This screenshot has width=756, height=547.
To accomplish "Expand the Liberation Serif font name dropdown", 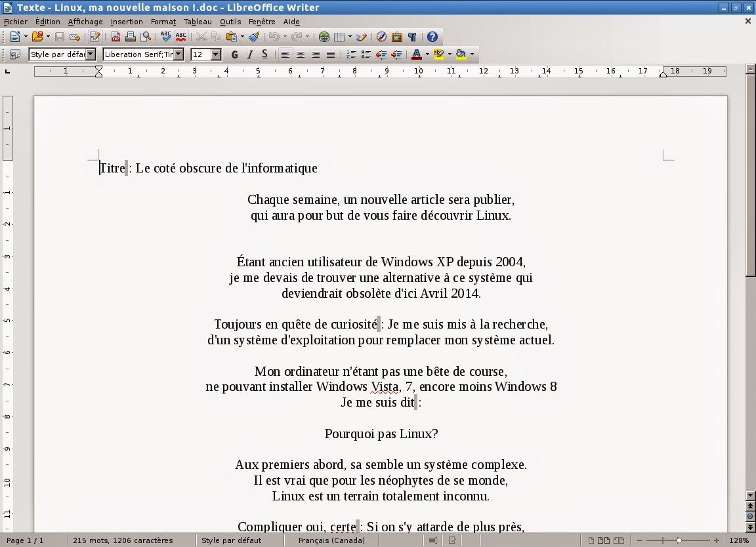I will point(178,54).
